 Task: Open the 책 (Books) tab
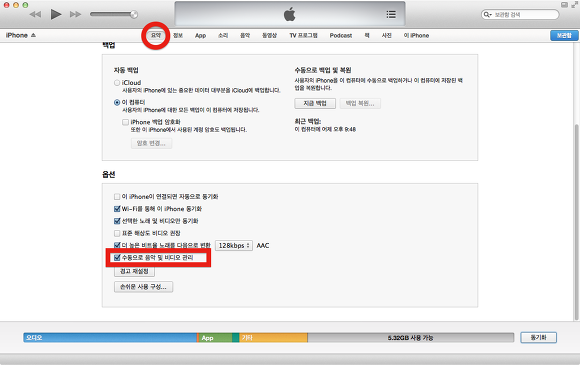[x=367, y=36]
